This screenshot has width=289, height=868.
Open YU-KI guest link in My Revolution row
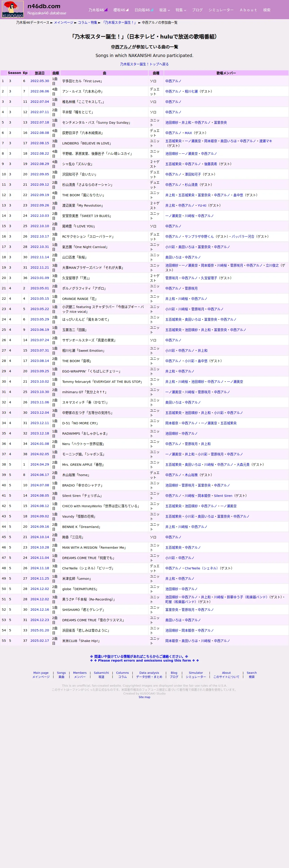[x=202, y=206]
